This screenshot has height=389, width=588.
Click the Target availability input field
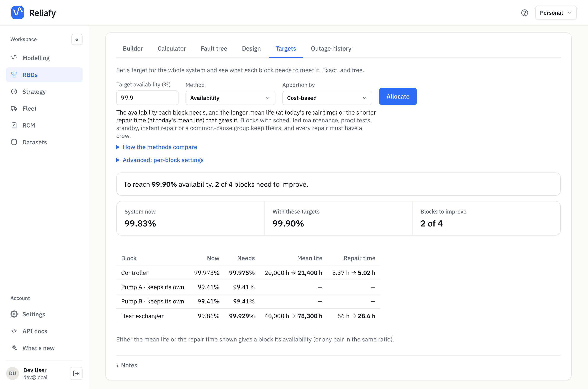pyautogui.click(x=147, y=98)
